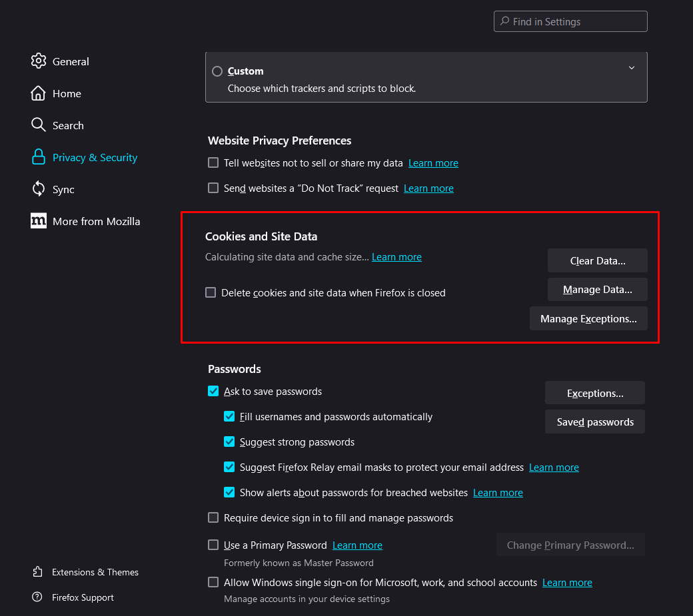This screenshot has height=616, width=693.
Task: Open the Sync settings category
Action: (x=63, y=190)
